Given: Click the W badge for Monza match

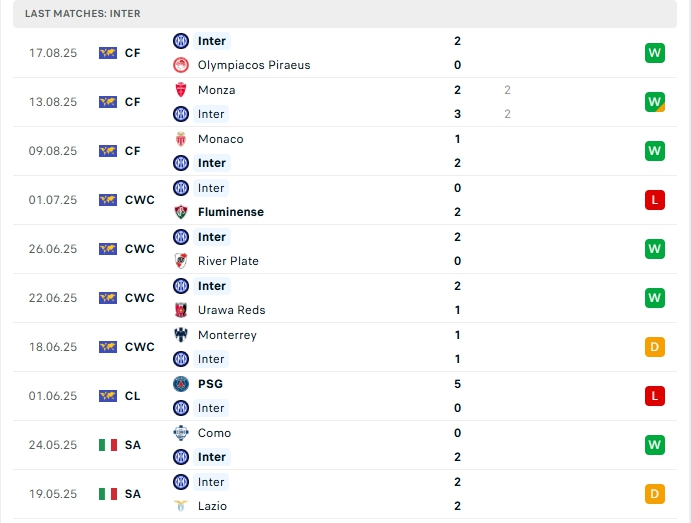Looking at the screenshot, I should pos(655,102).
